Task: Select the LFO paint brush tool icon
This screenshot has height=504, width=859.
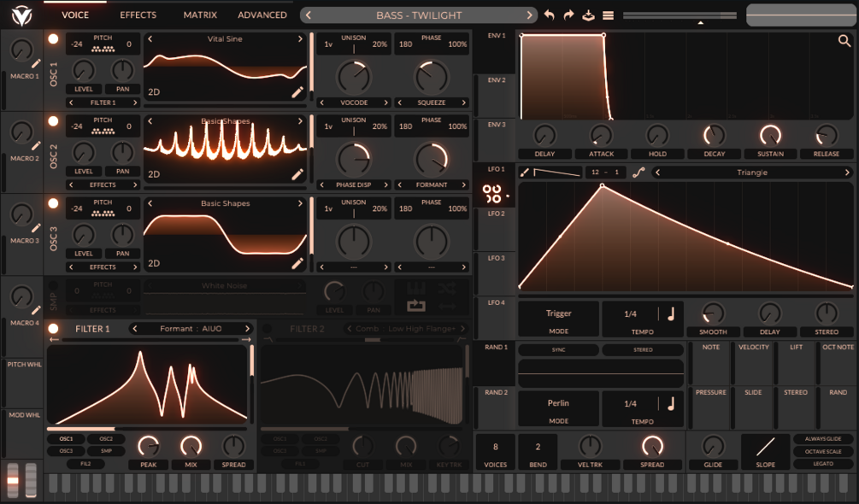Action: click(524, 173)
